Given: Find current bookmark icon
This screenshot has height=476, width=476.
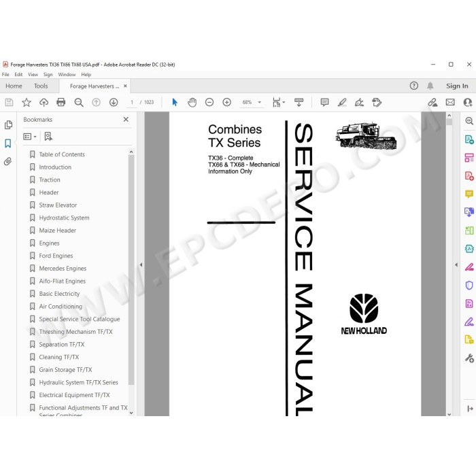Looking at the screenshot, I should coord(48,136).
